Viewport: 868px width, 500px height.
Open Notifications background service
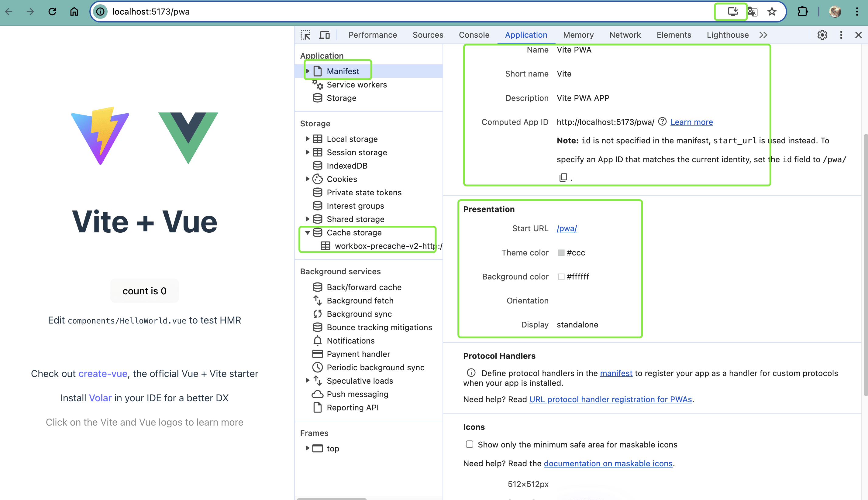coord(350,341)
